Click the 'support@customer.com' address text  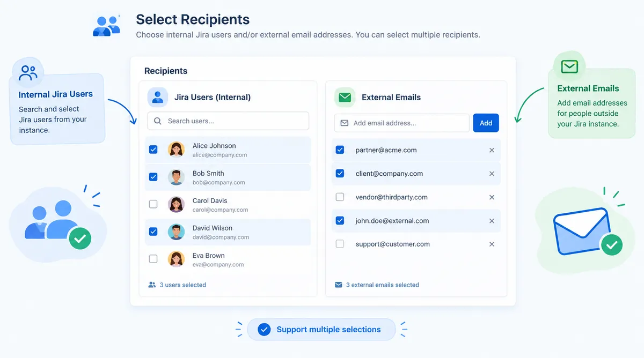(393, 244)
